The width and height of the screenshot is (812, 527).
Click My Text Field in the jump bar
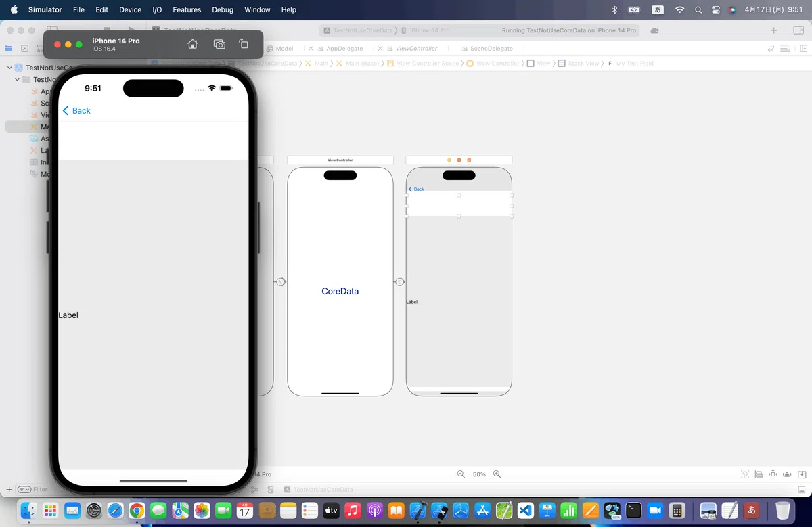[631, 64]
